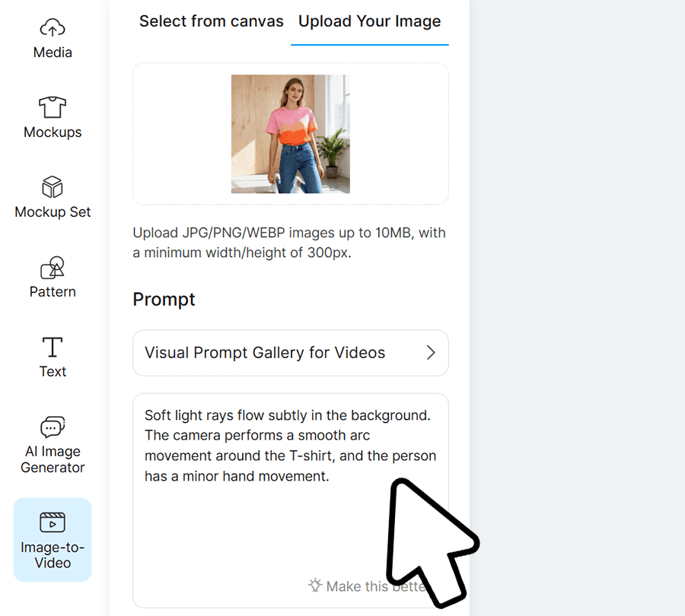Click the AI Image Generator sidebar label
685x616 pixels.
[x=53, y=459]
